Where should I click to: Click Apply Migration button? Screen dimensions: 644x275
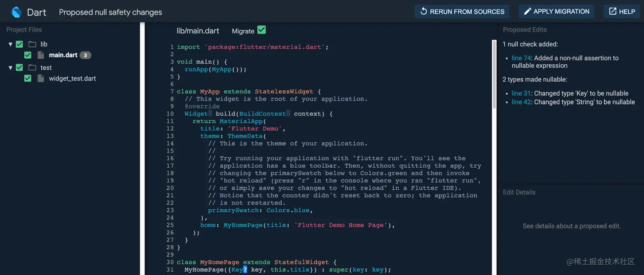[x=557, y=11]
